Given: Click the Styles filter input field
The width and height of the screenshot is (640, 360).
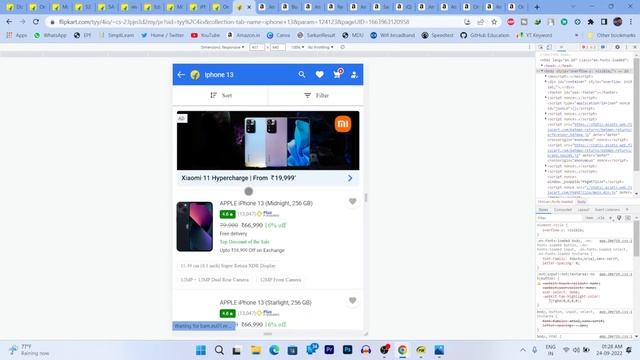Looking at the screenshot, I should tap(560, 218).
